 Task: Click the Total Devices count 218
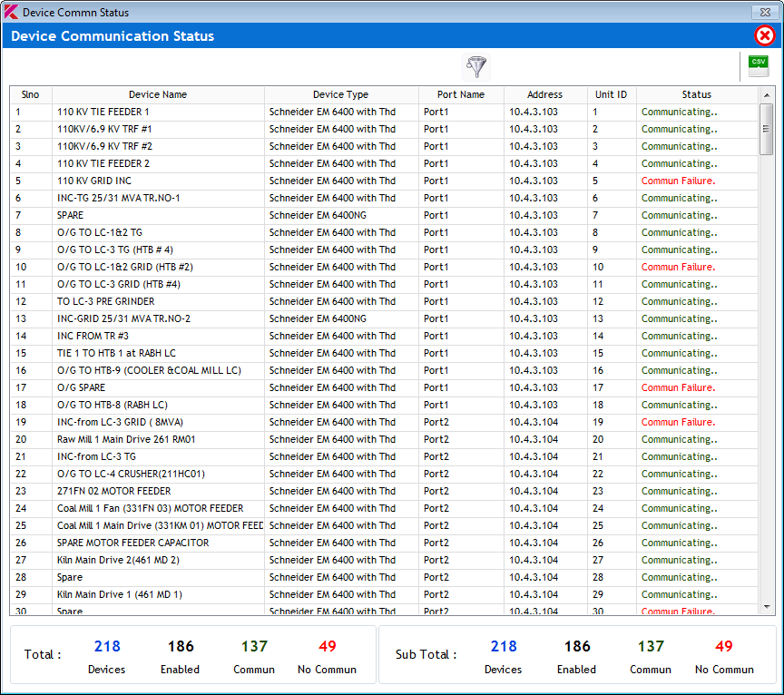(x=107, y=647)
